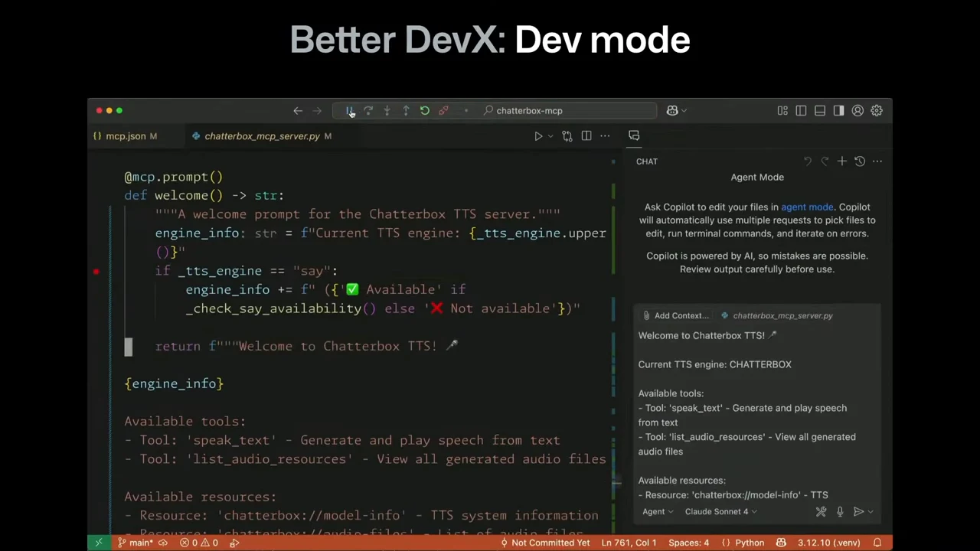The image size is (980, 551).
Task: Click the cloud publish icon in status bar
Action: 162,543
